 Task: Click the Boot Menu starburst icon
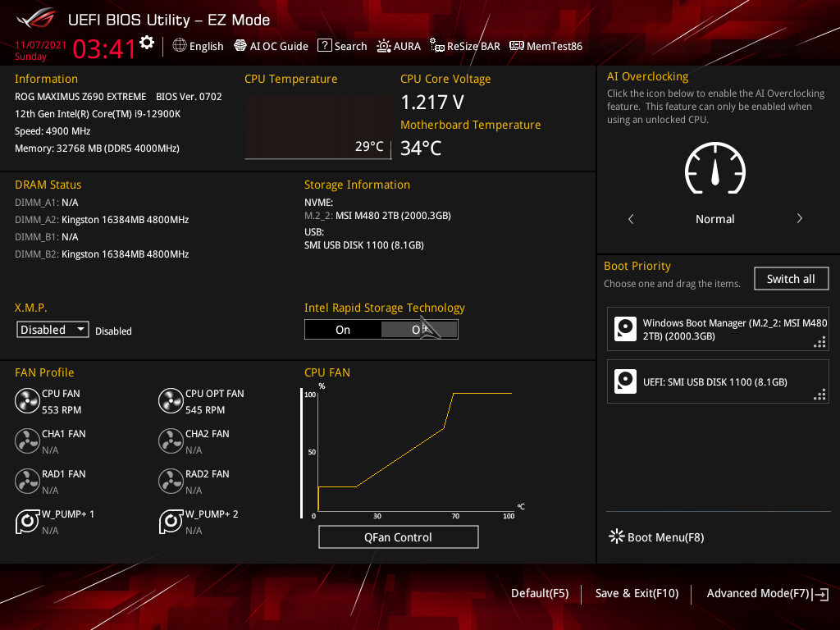coord(617,536)
